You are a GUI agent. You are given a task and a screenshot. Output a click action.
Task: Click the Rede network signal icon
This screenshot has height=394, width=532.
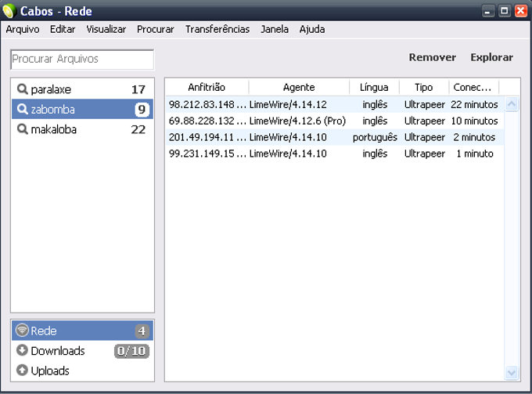[x=23, y=330]
